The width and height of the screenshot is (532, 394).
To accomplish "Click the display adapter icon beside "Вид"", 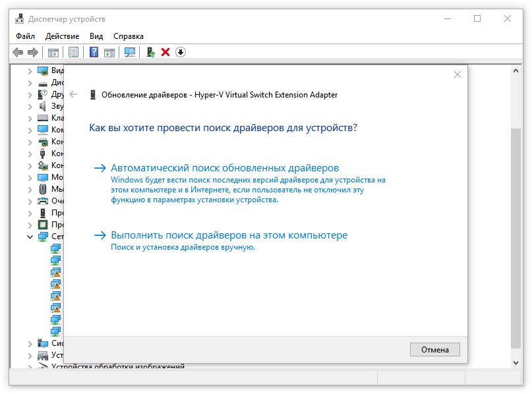I will tap(43, 71).
